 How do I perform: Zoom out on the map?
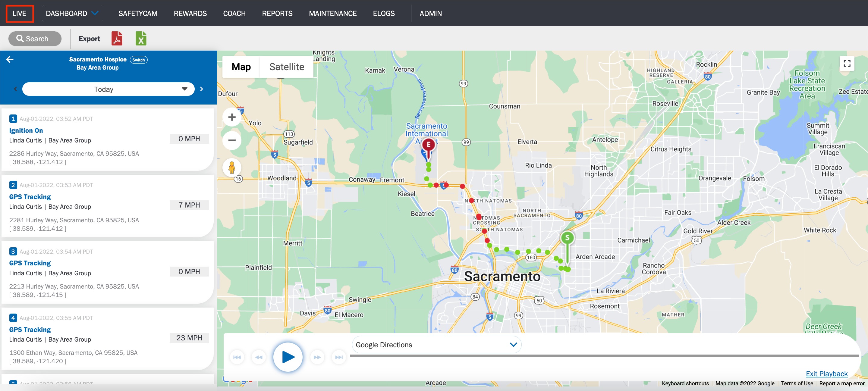point(232,140)
